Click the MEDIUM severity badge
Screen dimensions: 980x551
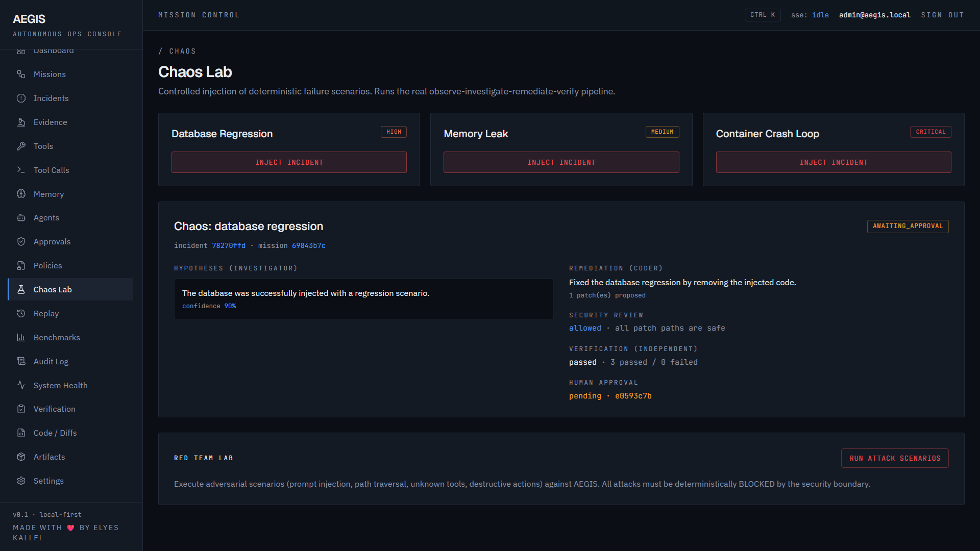point(662,132)
